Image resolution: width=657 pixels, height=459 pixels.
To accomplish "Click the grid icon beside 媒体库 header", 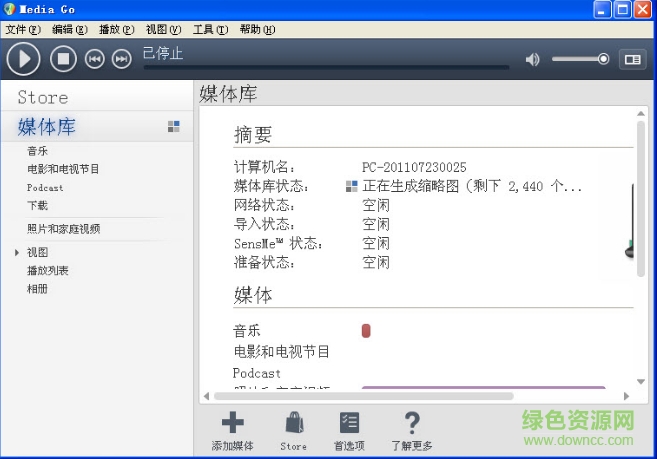I will (173, 126).
